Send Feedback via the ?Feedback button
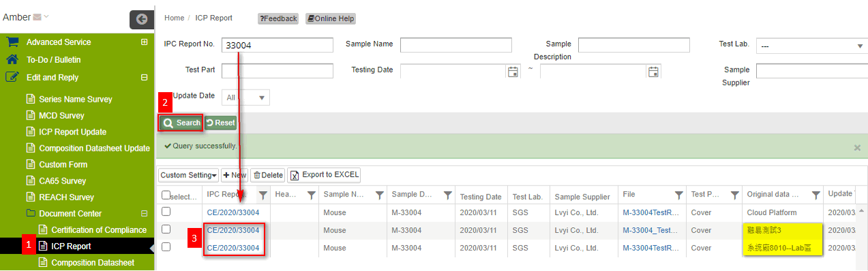 click(278, 18)
